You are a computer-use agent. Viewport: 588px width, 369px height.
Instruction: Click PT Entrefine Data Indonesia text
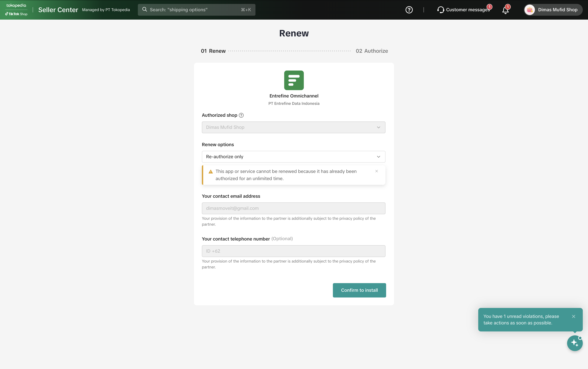click(294, 104)
